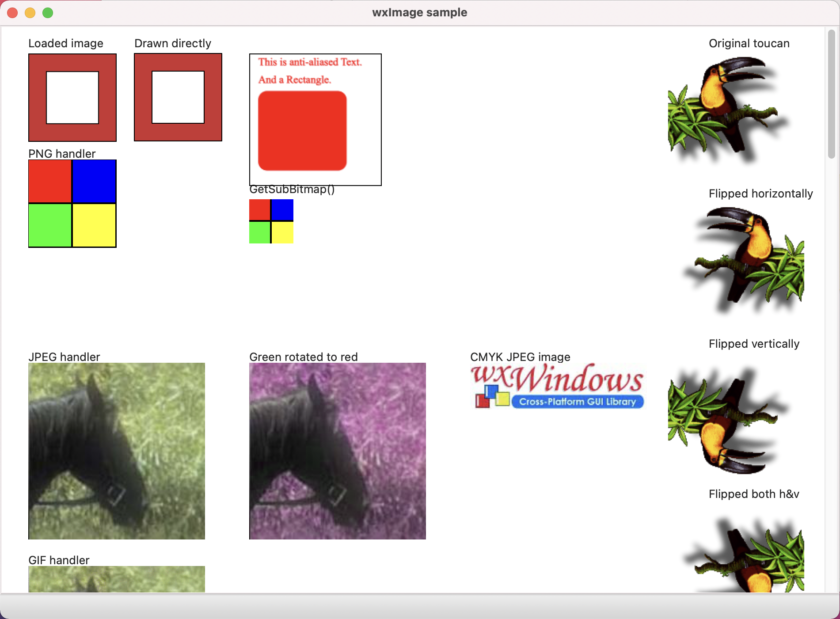
Task: Select the Loaded image red square
Action: pos(72,97)
